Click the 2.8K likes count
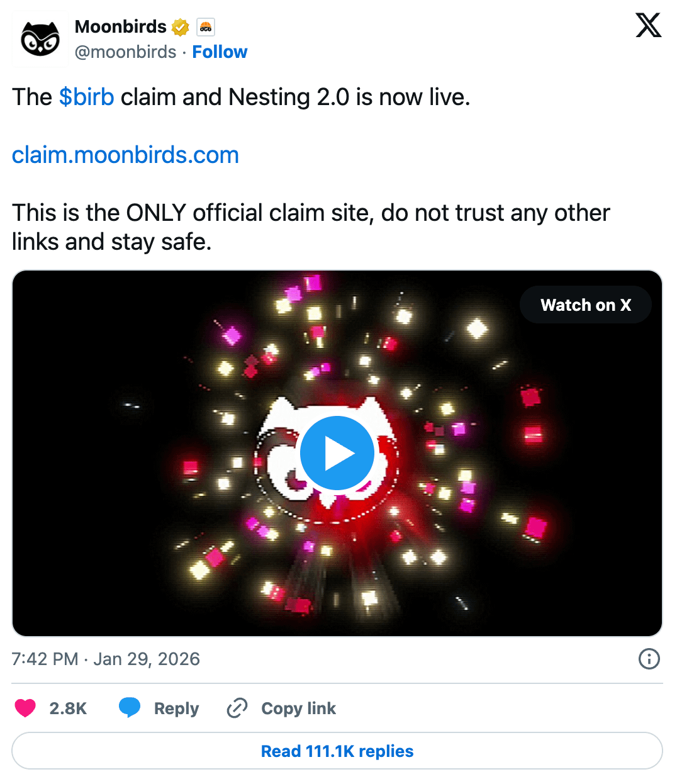677x784 pixels. click(x=68, y=708)
